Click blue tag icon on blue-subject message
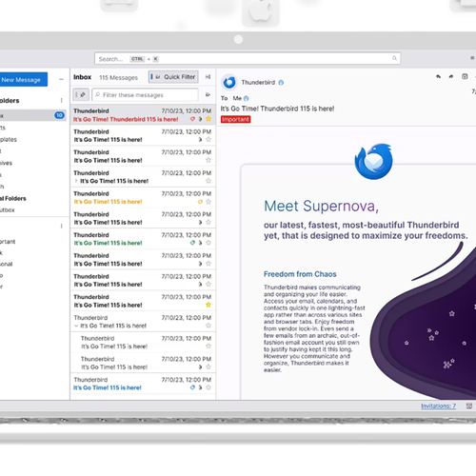 192,387
